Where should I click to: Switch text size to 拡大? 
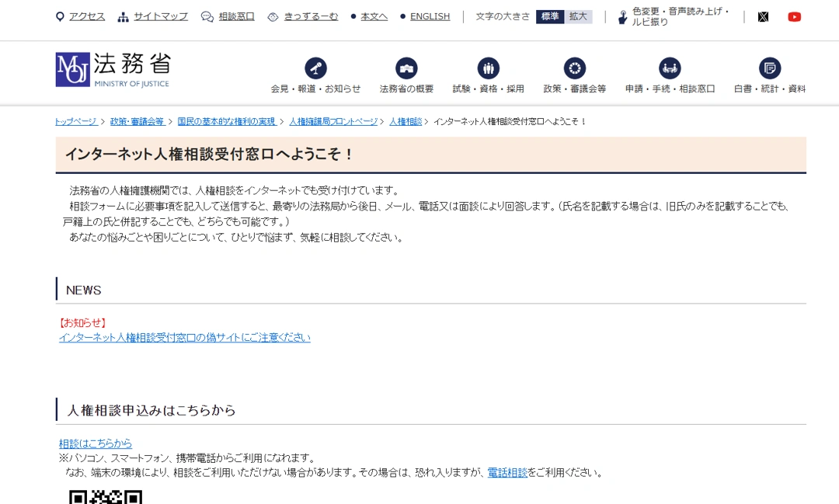click(578, 16)
